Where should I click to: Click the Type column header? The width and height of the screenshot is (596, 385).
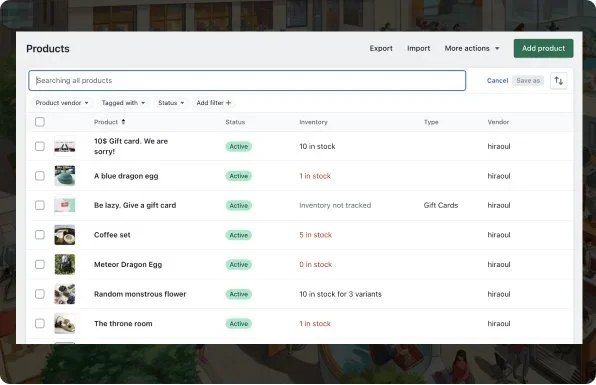(431, 122)
